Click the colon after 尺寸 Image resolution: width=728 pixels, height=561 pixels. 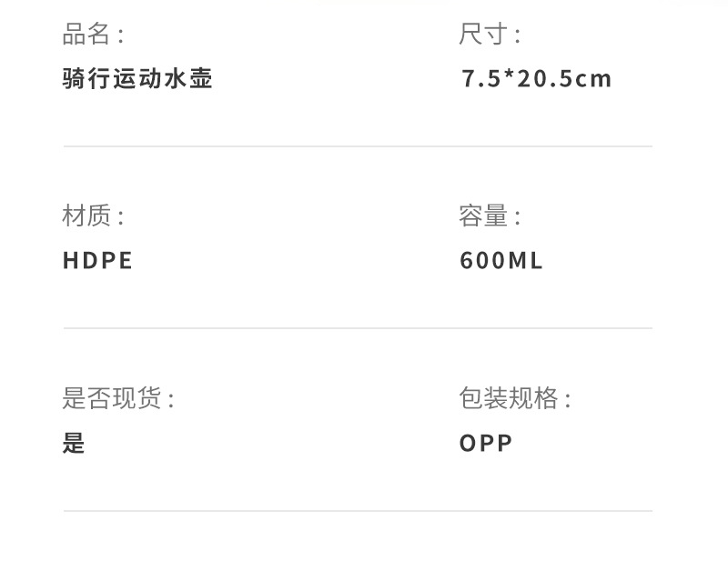coord(517,37)
